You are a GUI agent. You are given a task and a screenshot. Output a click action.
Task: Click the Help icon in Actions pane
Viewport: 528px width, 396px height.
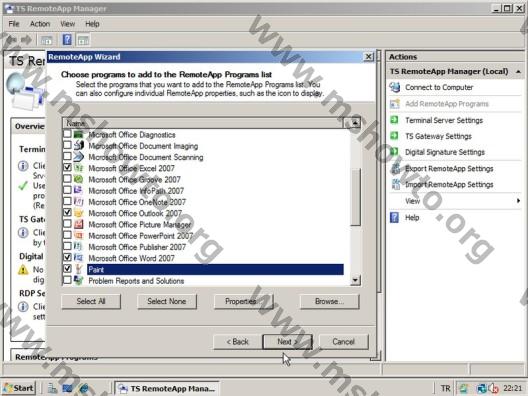click(x=394, y=217)
